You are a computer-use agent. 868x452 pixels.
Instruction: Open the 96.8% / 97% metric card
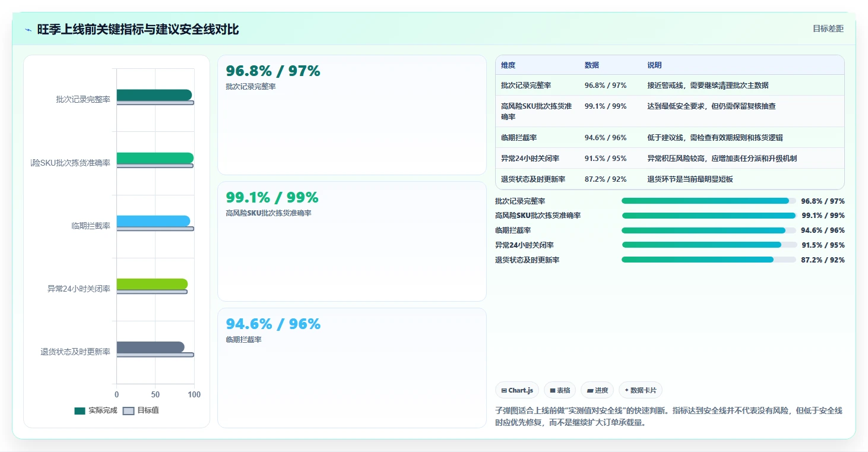click(352, 115)
